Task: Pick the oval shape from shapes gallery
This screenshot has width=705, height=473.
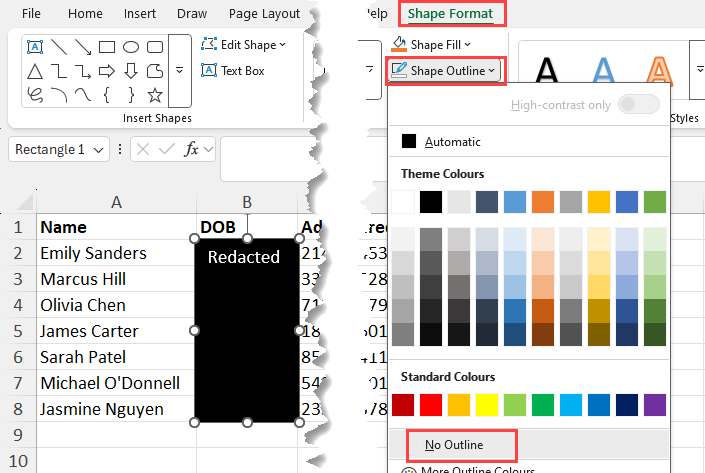Action: click(x=131, y=46)
